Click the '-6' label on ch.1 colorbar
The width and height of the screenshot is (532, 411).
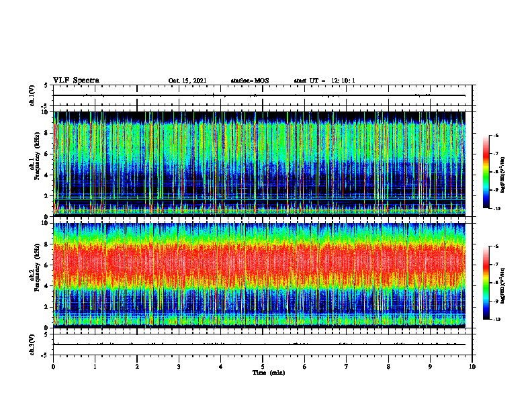click(496, 136)
